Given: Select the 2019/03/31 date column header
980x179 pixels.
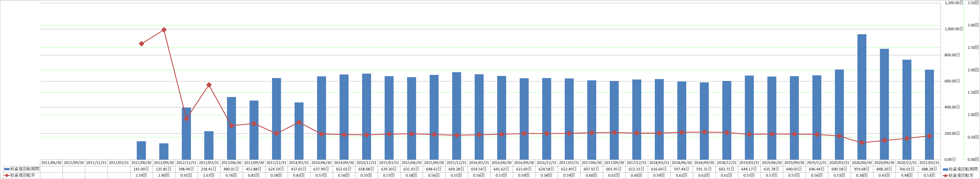Looking at the screenshot, I should coord(749,163).
